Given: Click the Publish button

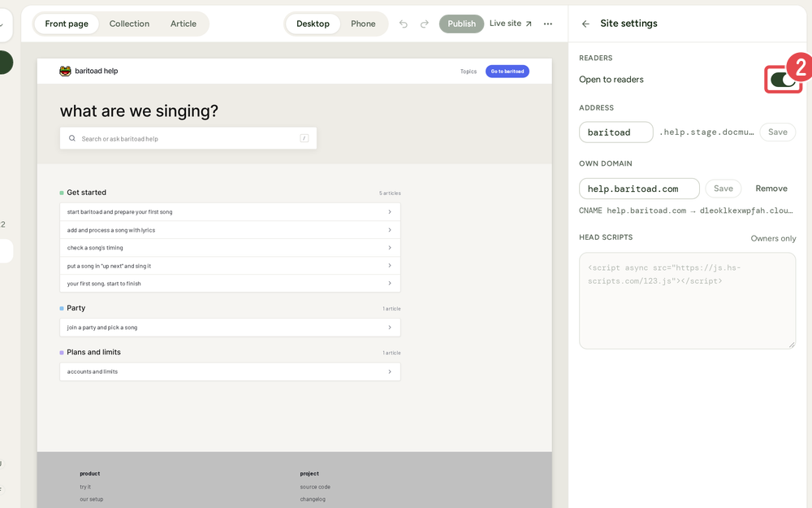Looking at the screenshot, I should point(461,24).
